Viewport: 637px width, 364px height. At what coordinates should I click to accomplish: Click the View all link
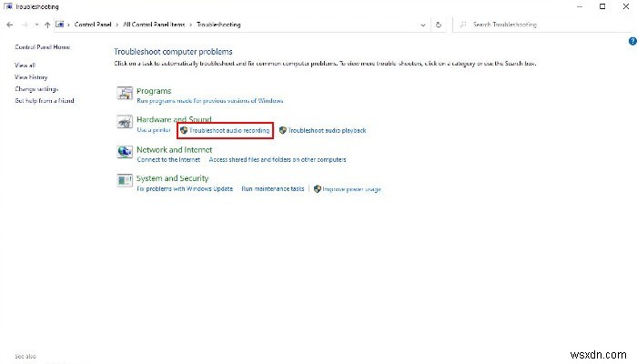(x=25, y=65)
